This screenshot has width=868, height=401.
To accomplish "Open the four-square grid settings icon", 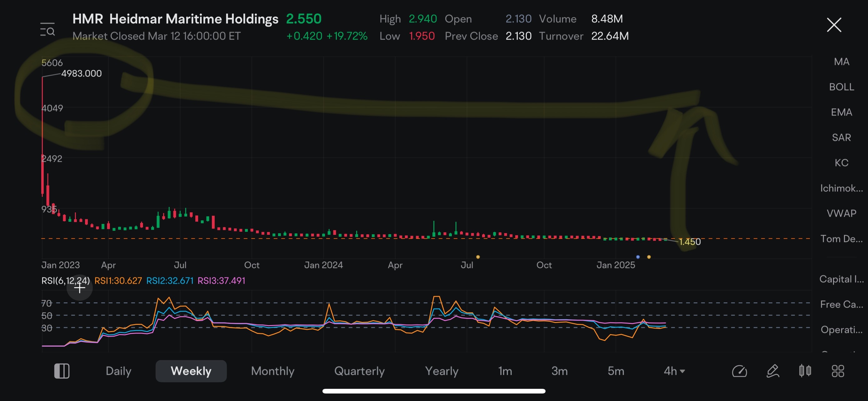I will click(838, 371).
